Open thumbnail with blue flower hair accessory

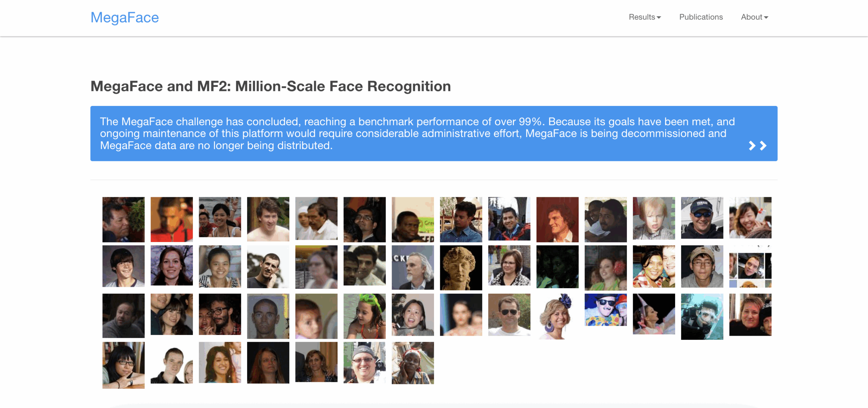[557, 316]
